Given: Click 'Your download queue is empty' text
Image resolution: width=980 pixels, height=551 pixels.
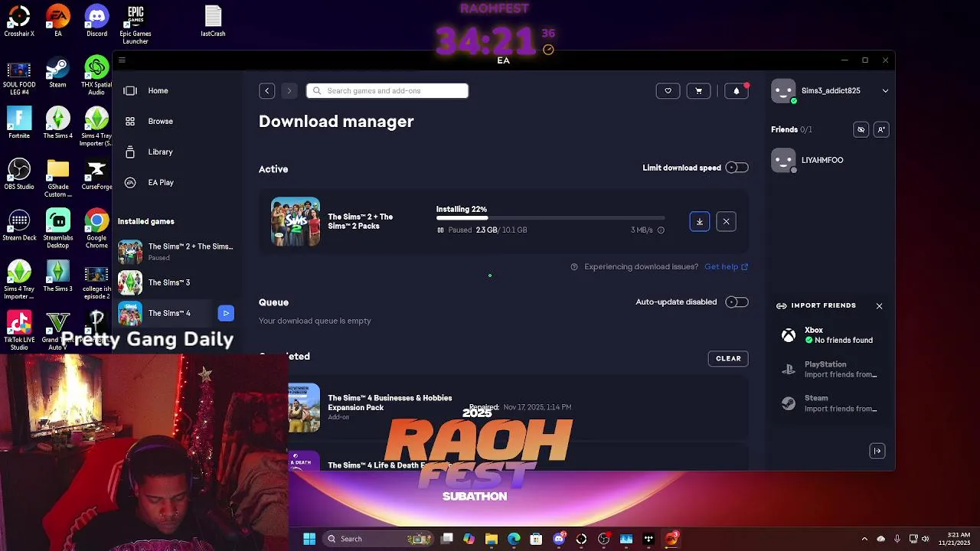Looking at the screenshot, I should click(x=315, y=321).
